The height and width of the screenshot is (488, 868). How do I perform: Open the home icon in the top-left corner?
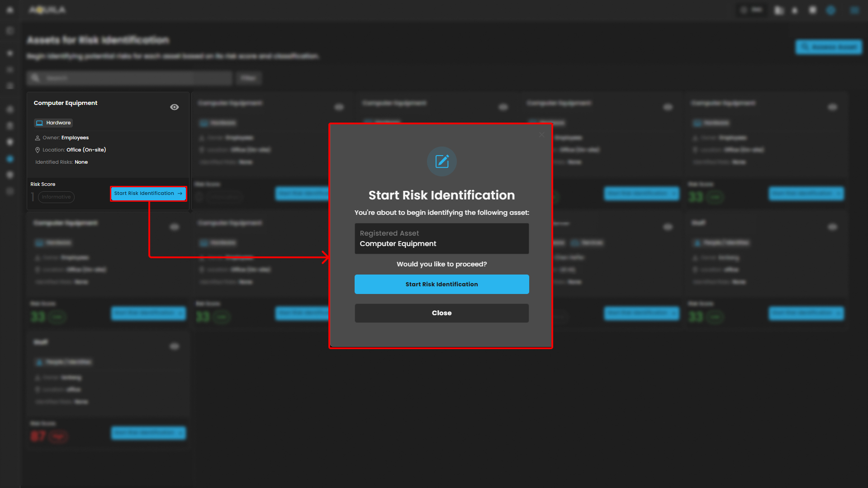point(10,10)
